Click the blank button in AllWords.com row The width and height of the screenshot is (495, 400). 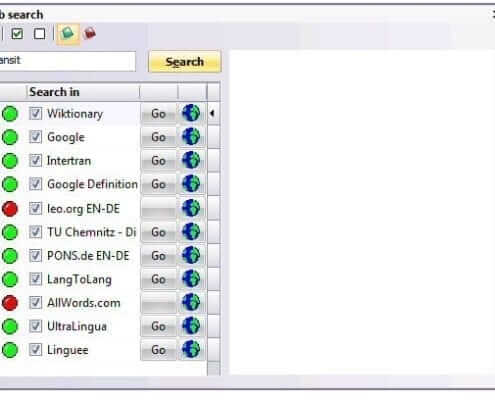[158, 303]
